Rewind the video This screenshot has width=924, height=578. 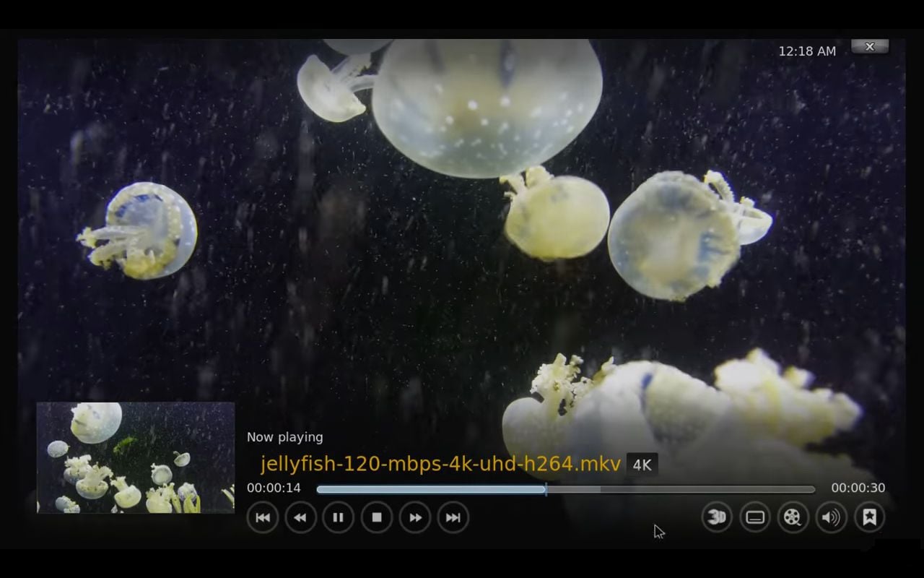(x=300, y=517)
